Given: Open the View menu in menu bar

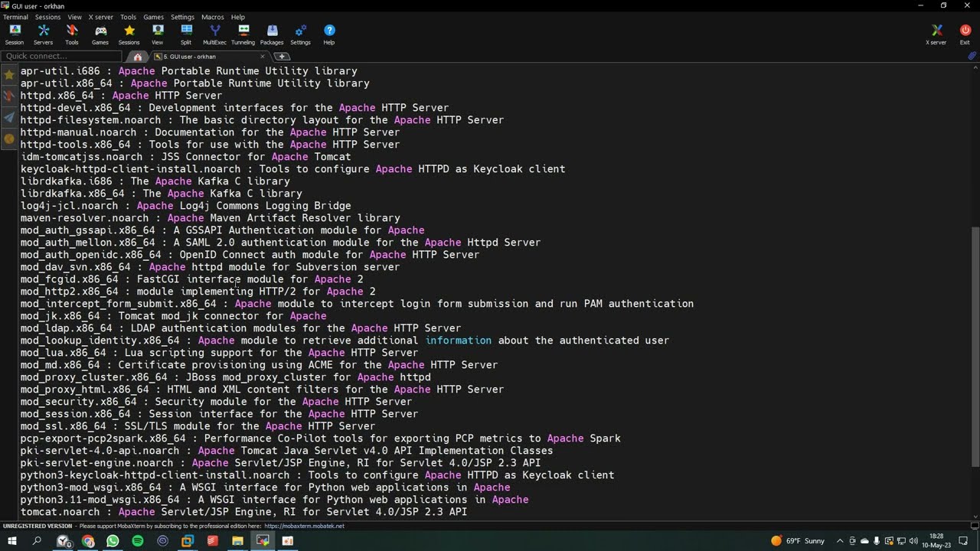Looking at the screenshot, I should [74, 17].
